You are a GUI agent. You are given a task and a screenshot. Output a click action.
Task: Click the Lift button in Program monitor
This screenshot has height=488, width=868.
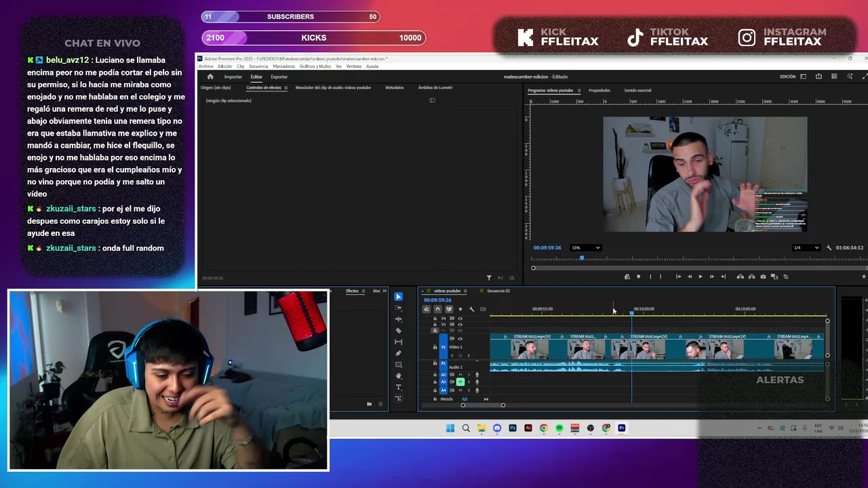click(x=740, y=277)
